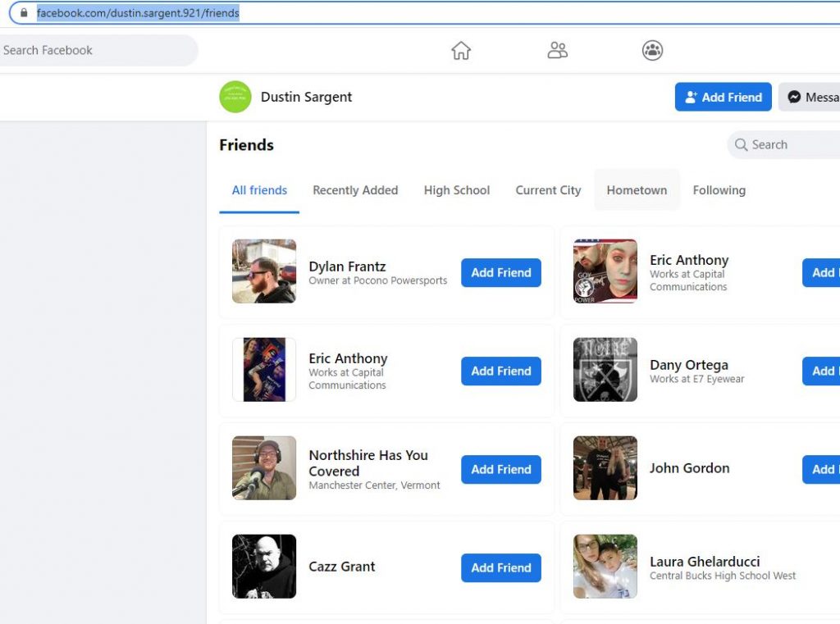Open Dylan Frantz's profile name link
Screen dimensions: 840x624
click(x=347, y=266)
